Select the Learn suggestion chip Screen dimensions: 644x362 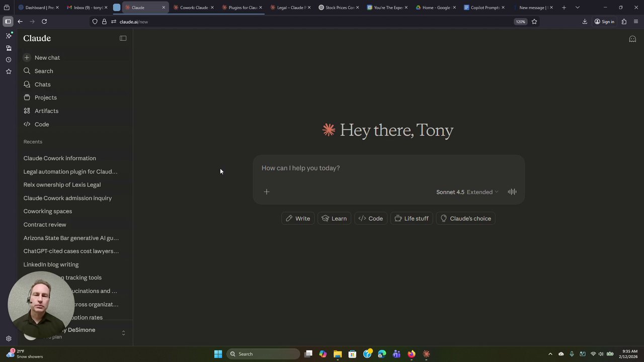coord(334,218)
